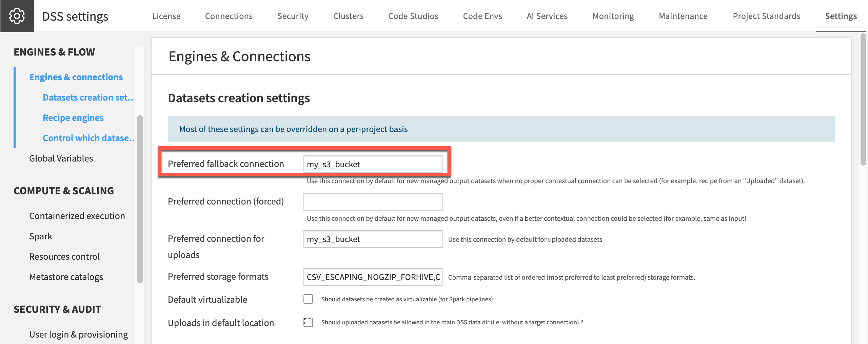
Task: Focus the Preferred fallback connection field
Action: coord(373,164)
